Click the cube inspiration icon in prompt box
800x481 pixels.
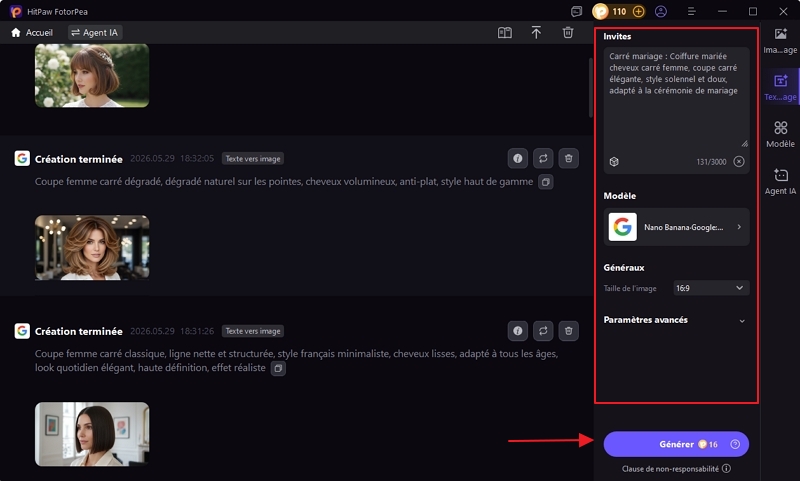click(x=614, y=162)
